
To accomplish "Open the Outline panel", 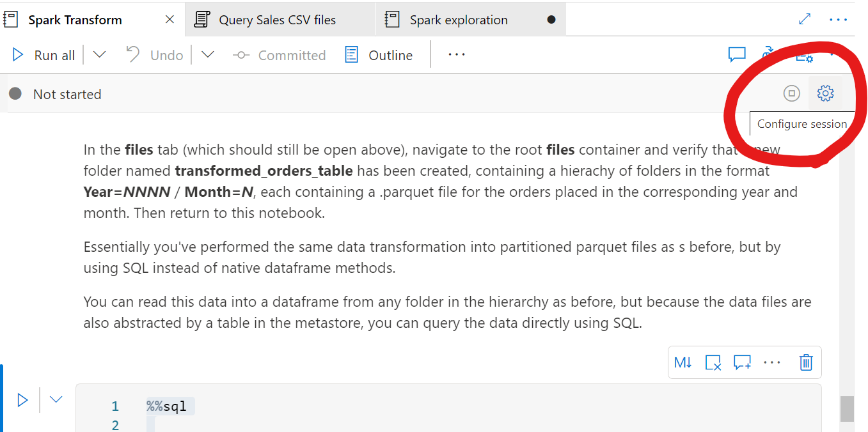I will 380,55.
